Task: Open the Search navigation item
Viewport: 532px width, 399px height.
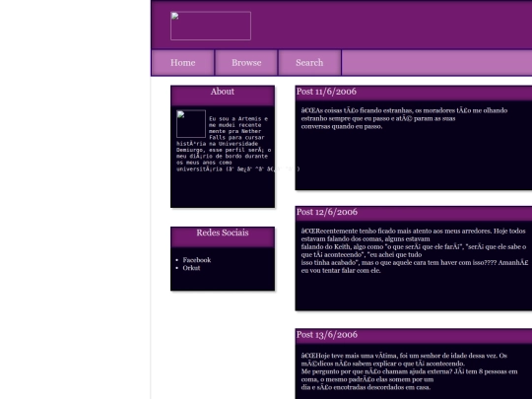Action: pos(309,63)
